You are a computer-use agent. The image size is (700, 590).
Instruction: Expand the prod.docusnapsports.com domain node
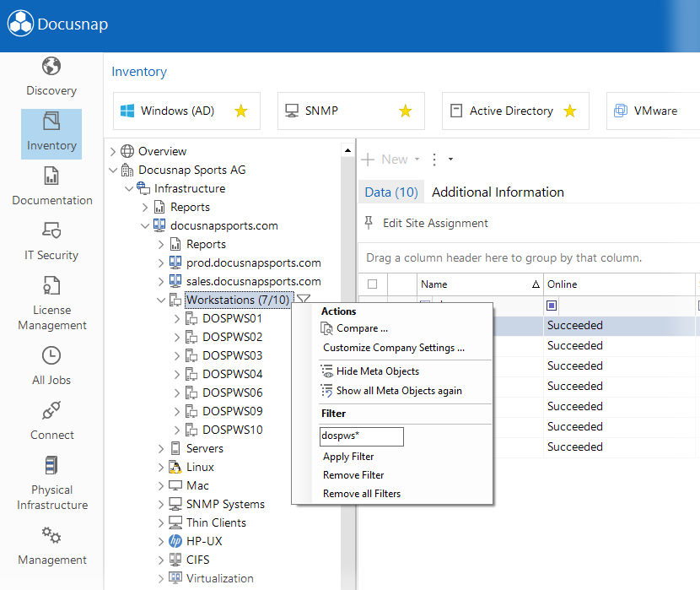(161, 263)
